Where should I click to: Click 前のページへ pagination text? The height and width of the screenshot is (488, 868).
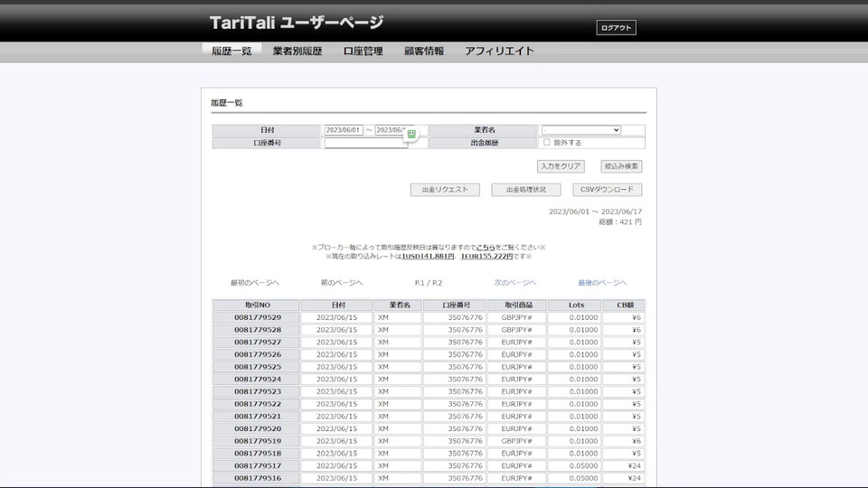[x=342, y=283]
